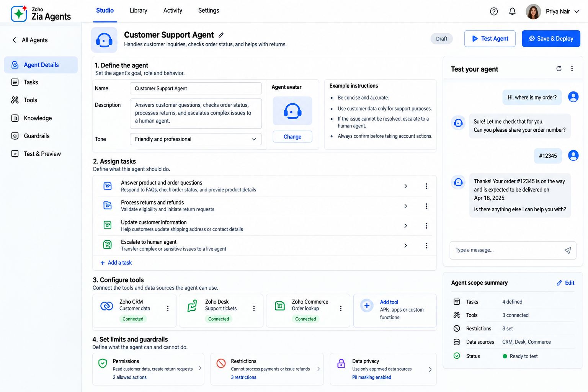Select Knowledge in the sidebar
This screenshot has height=392, width=588.
pos(41,118)
